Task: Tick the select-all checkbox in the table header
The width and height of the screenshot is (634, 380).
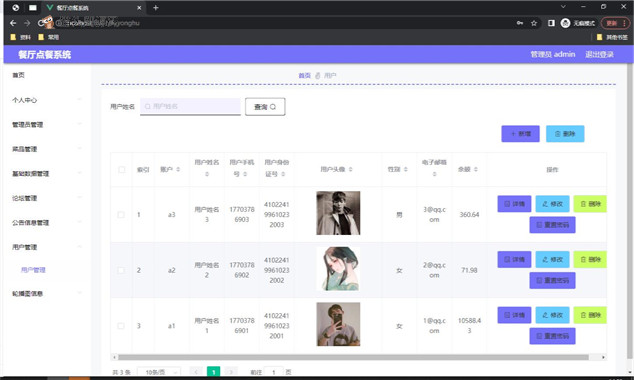Action: point(122,169)
